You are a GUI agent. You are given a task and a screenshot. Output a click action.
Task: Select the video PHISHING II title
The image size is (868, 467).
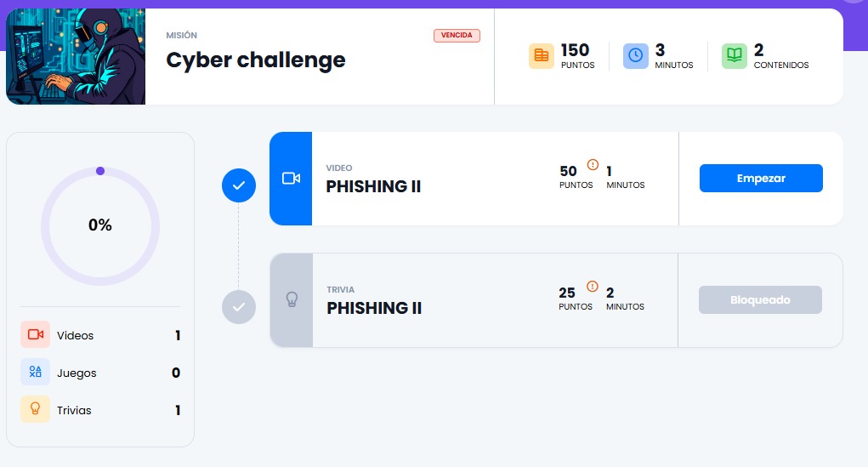pyautogui.click(x=373, y=186)
